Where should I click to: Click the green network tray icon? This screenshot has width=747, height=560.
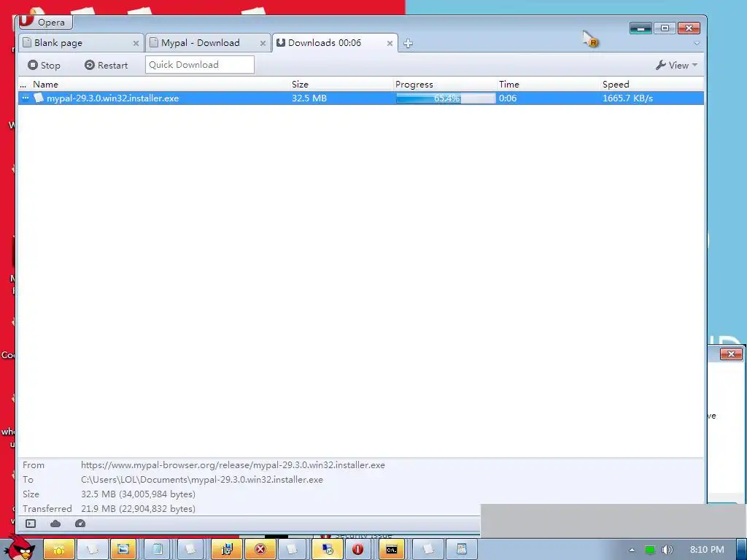point(650,550)
